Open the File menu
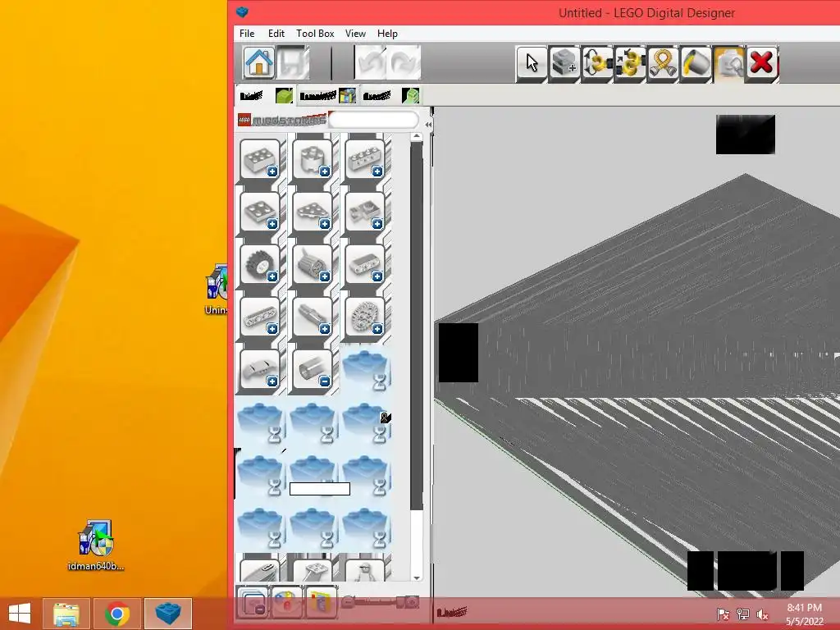 tap(247, 33)
